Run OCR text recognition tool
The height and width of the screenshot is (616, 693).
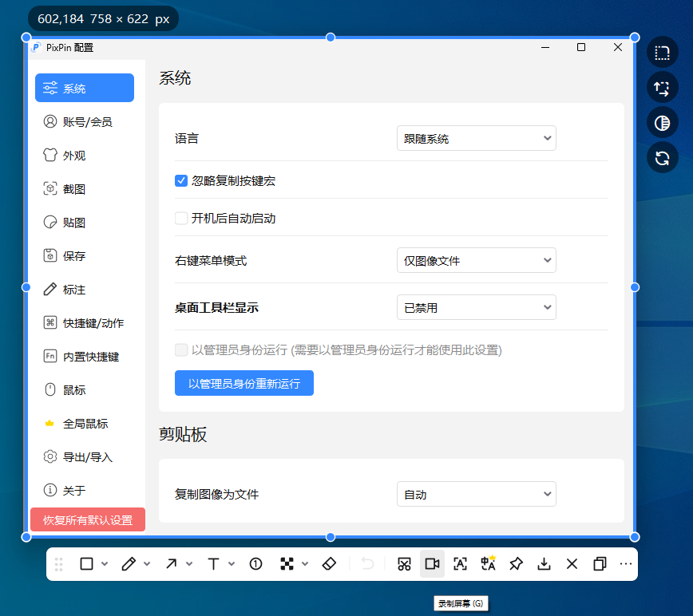point(460,564)
